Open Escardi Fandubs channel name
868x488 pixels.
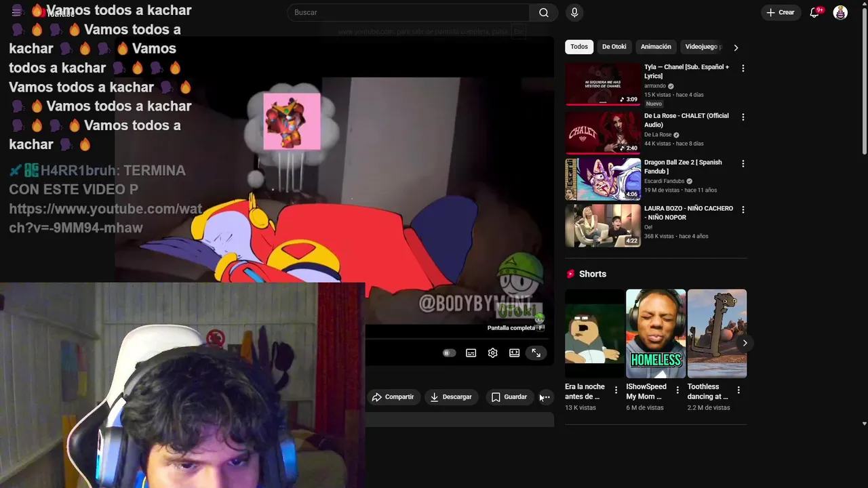coord(665,181)
